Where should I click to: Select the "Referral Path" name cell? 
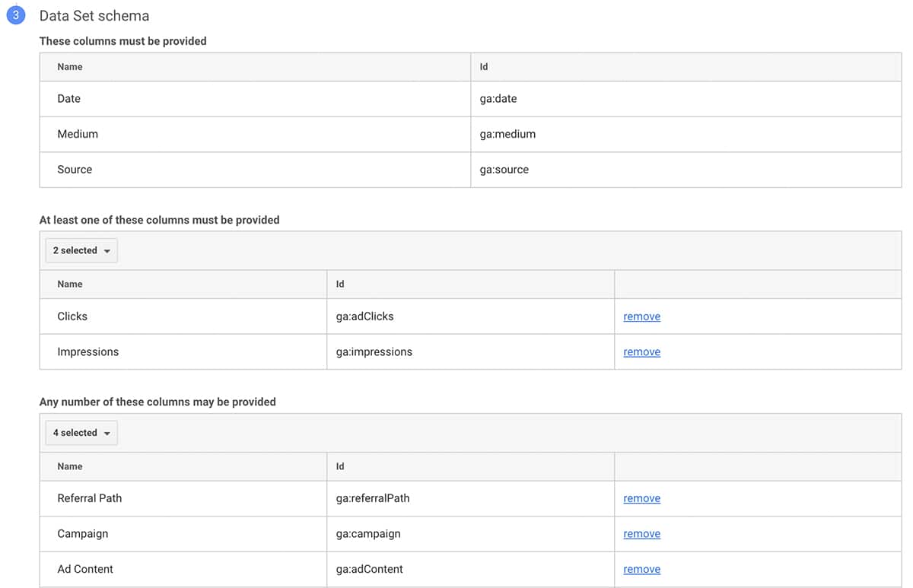(183, 498)
